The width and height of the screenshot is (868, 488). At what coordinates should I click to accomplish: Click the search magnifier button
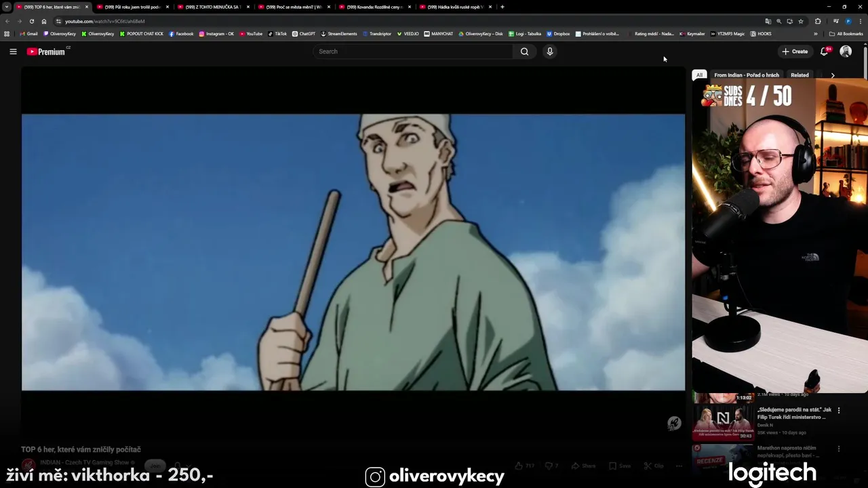524,52
